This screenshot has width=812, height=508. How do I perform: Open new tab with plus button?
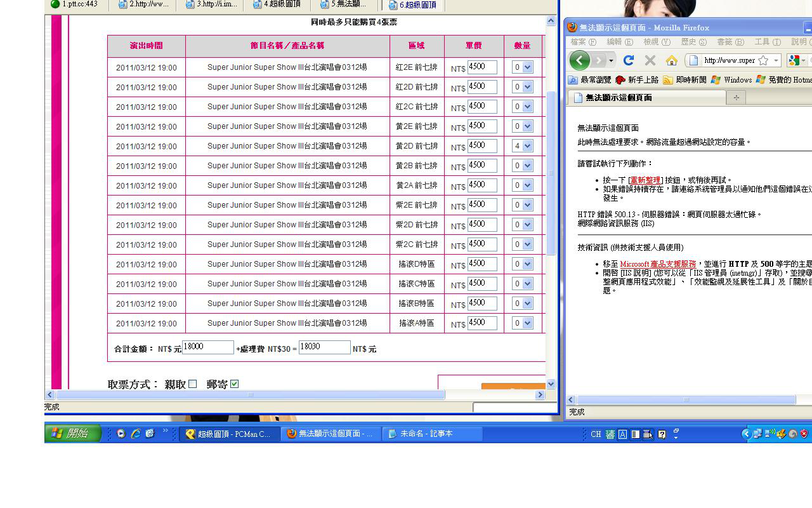coord(736,97)
